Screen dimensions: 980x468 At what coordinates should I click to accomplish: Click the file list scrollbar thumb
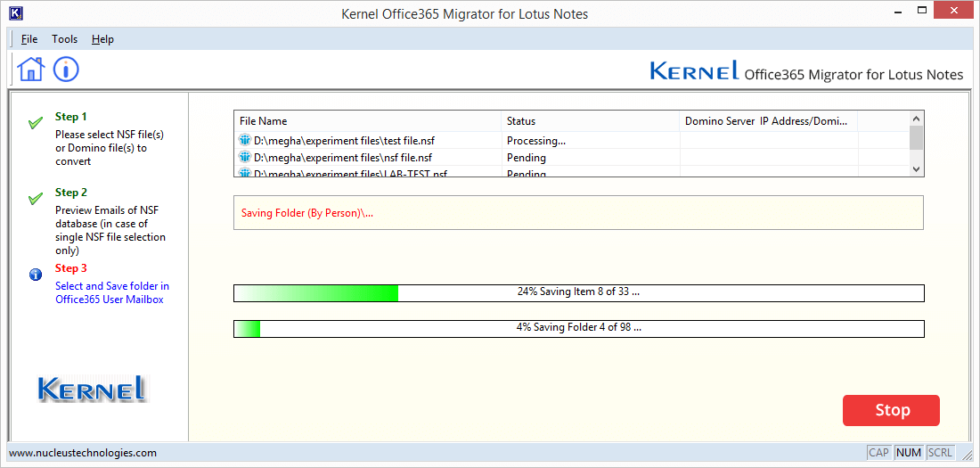click(916, 137)
